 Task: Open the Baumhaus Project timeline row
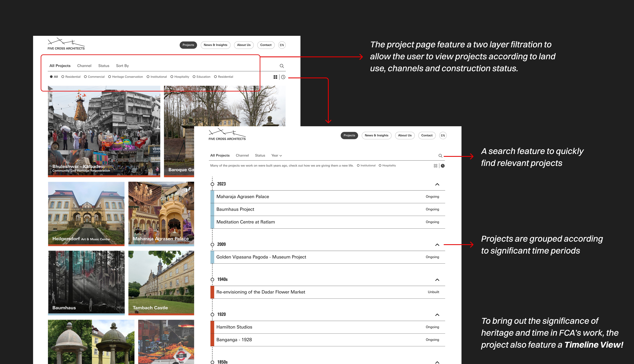click(x=328, y=210)
